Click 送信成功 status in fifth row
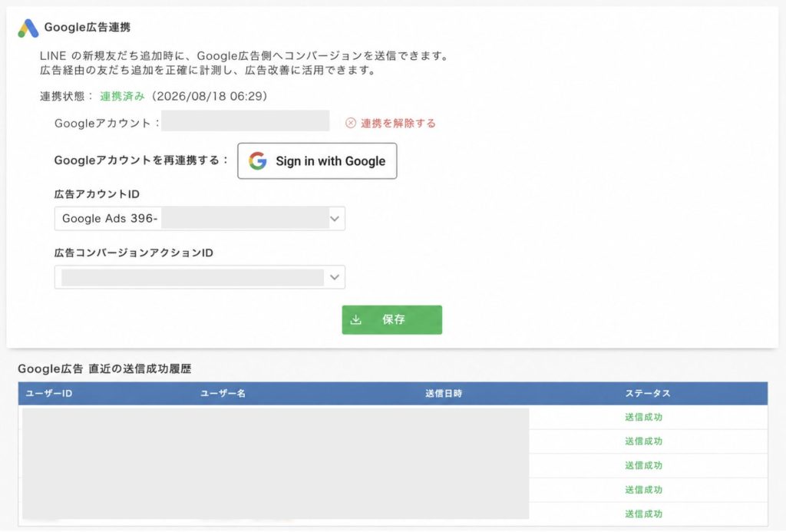Image resolution: width=786 pixels, height=532 pixels. (644, 514)
